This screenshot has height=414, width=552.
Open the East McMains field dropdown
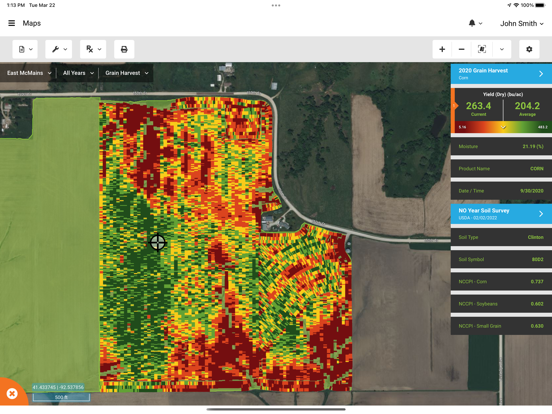tap(29, 73)
